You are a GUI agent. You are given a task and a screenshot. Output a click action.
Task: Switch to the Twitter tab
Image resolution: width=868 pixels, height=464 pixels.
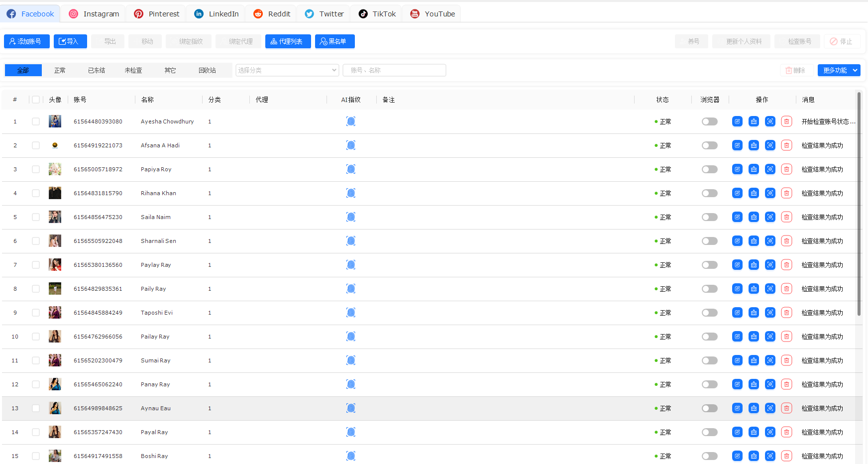(x=324, y=14)
